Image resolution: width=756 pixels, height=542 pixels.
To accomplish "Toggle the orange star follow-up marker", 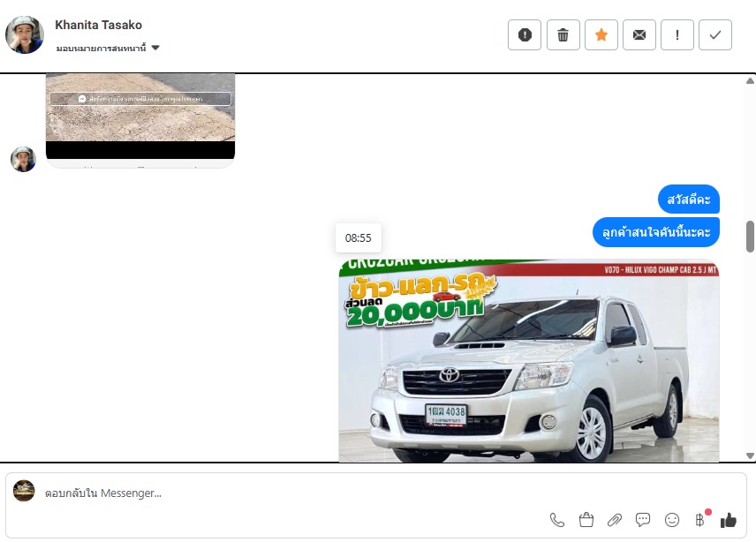I will click(x=601, y=35).
